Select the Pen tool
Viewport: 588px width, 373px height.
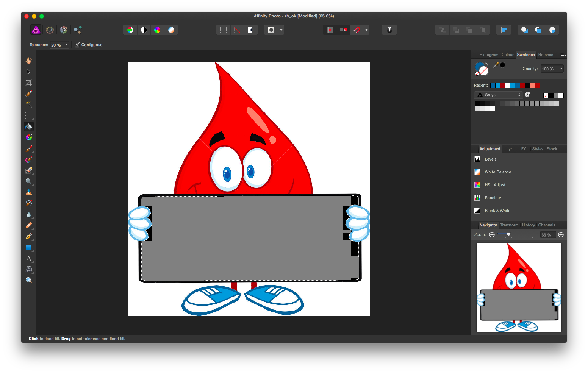[x=29, y=237]
